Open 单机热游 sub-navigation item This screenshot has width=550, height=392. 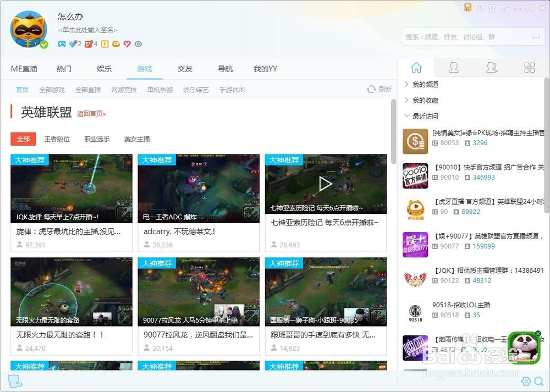(160, 90)
